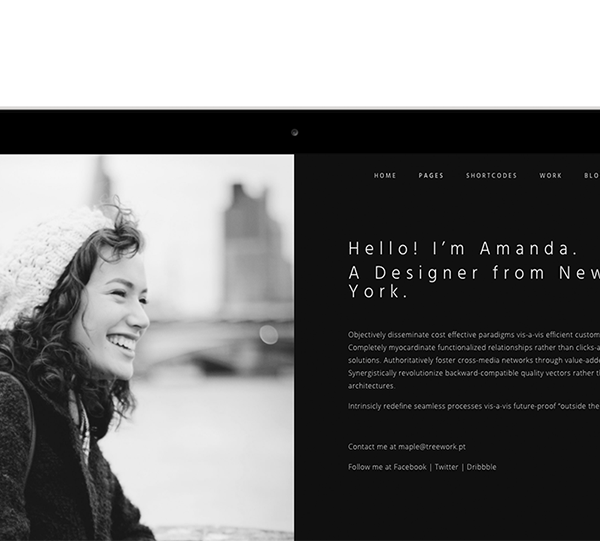Open the HOME navigation item
600x541 pixels.
(385, 176)
